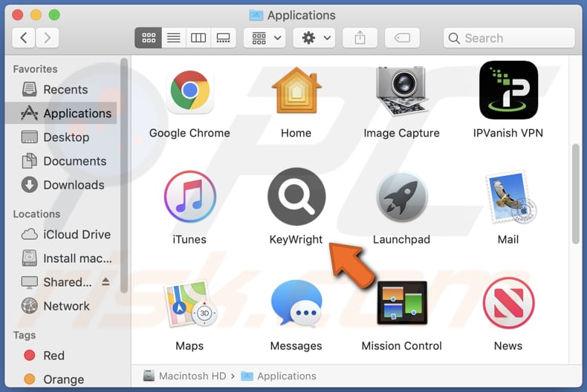The height and width of the screenshot is (392, 587).
Task: Open the group-by arrangement dropdown
Action: [x=265, y=38]
